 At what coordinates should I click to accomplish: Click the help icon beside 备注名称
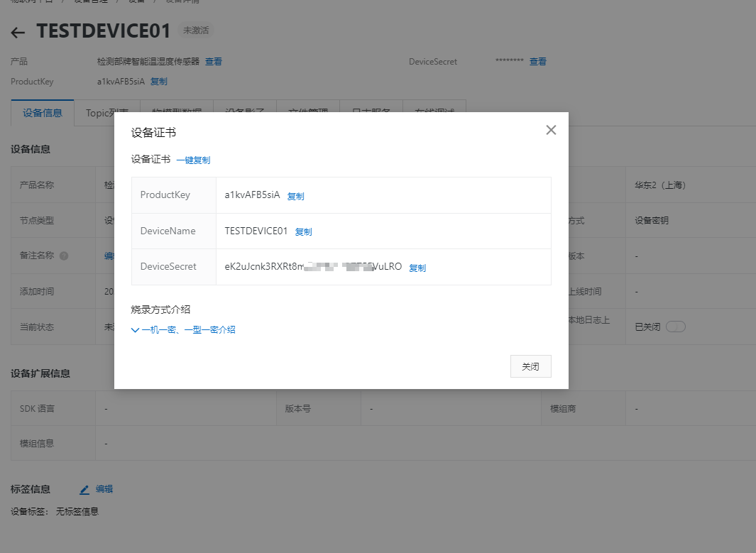tap(64, 256)
